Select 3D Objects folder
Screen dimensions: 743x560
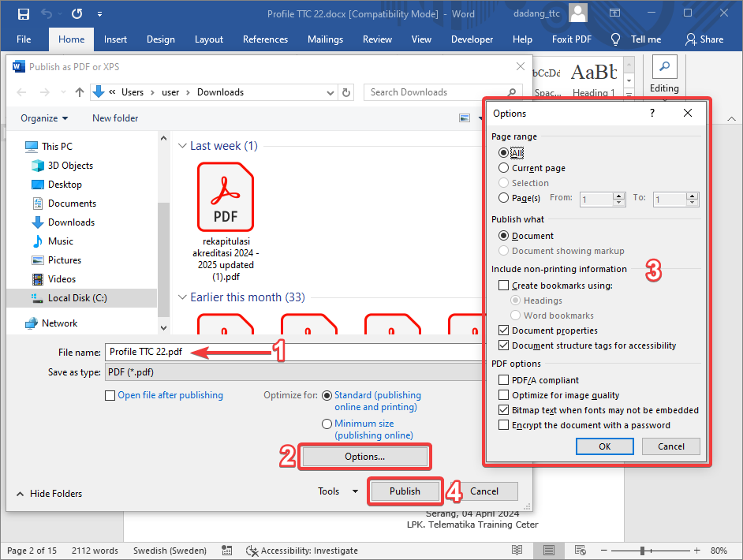click(62, 166)
